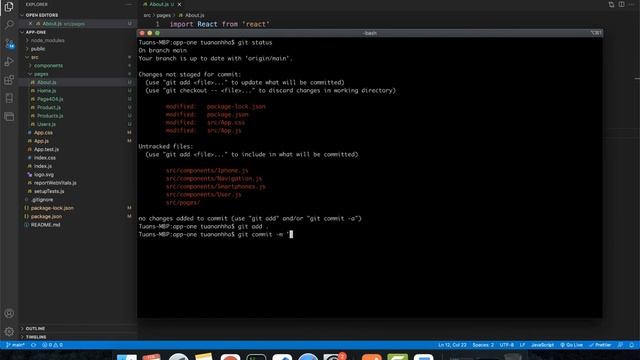
Task: Collapse the APP-ONE folder section
Action: [x=36, y=32]
